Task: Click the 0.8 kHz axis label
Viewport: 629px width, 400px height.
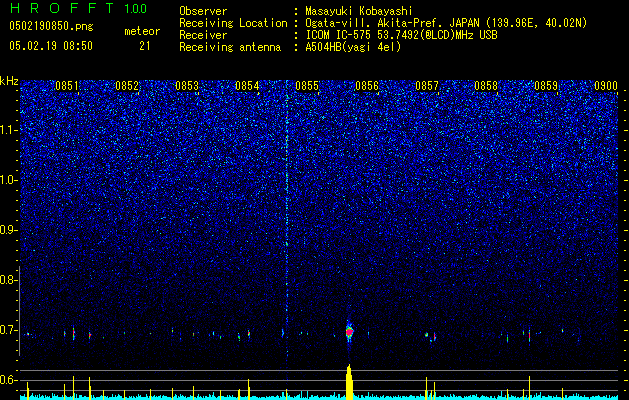Action: pyautogui.click(x=8, y=280)
